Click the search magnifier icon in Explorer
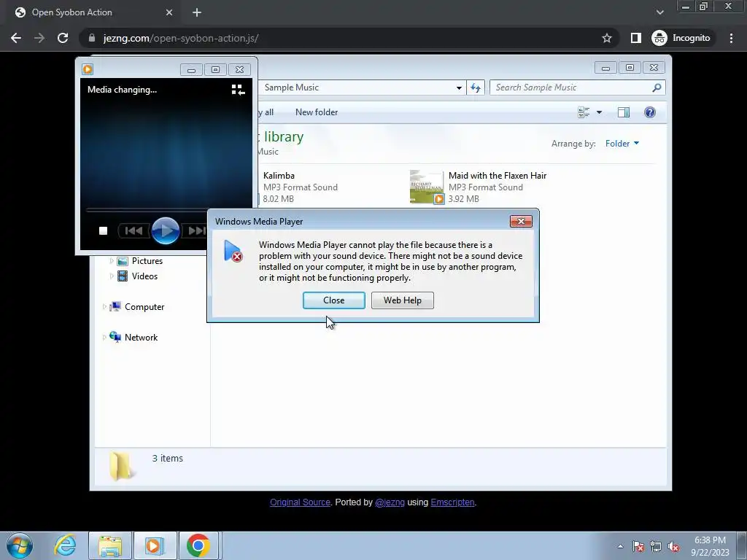 [x=657, y=87]
